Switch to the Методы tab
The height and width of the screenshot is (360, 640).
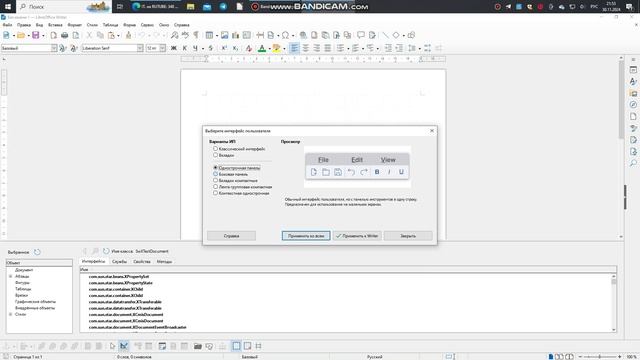click(x=164, y=262)
